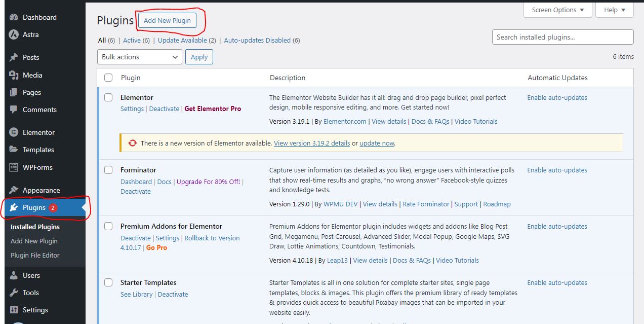Check the Premium Addons for Elementor checkbox

point(108,226)
